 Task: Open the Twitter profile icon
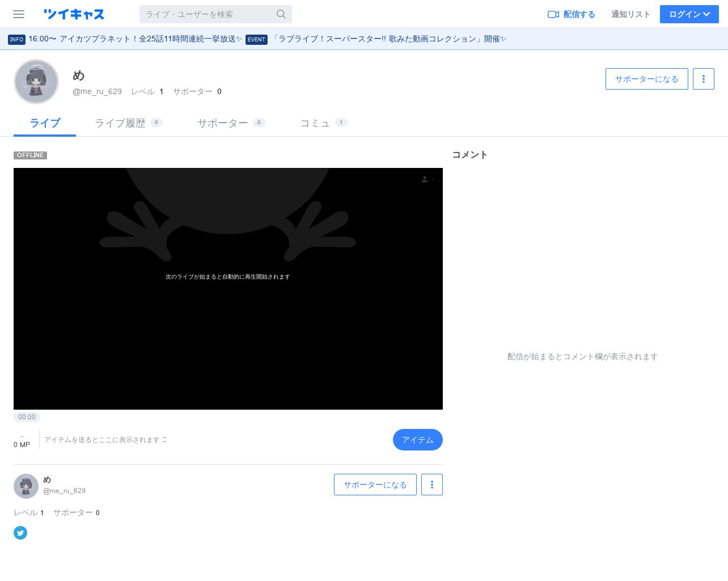[x=20, y=533]
